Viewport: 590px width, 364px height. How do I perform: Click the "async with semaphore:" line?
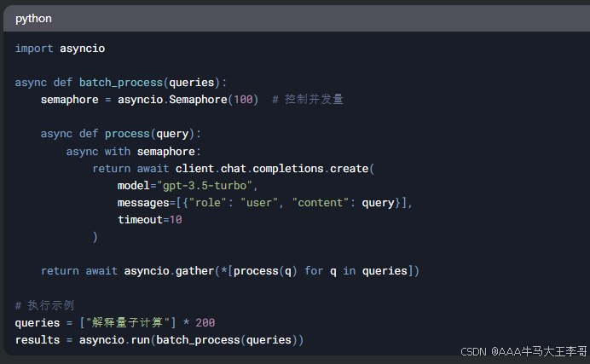click(134, 152)
